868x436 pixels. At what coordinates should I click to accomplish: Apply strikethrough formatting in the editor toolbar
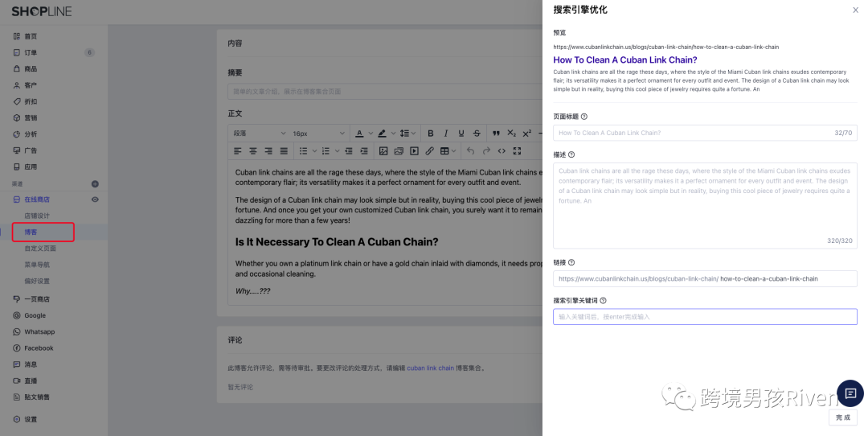pyautogui.click(x=477, y=134)
